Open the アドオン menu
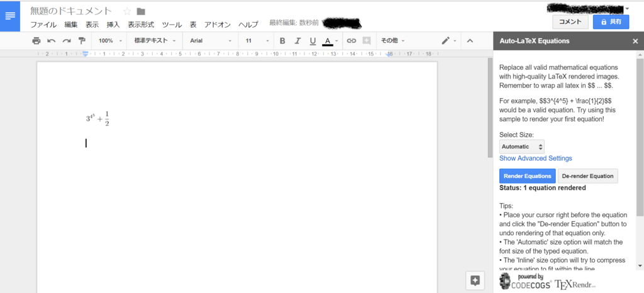This screenshot has height=293, width=644. point(218,25)
